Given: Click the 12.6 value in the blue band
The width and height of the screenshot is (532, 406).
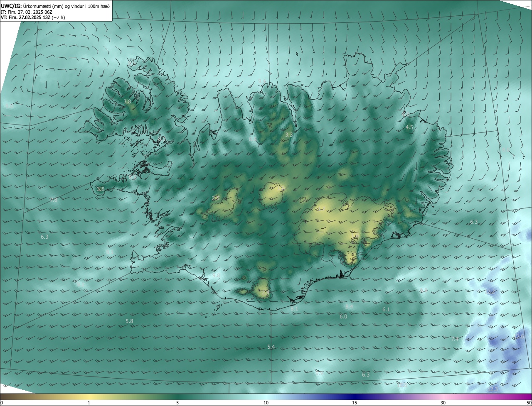Looking at the screenshot, I should pos(519,337).
